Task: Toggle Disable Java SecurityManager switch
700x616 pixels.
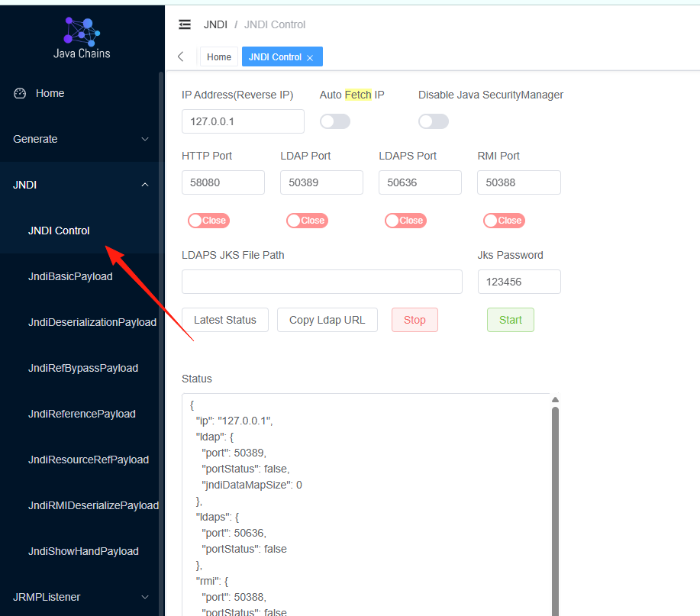Action: coord(433,121)
